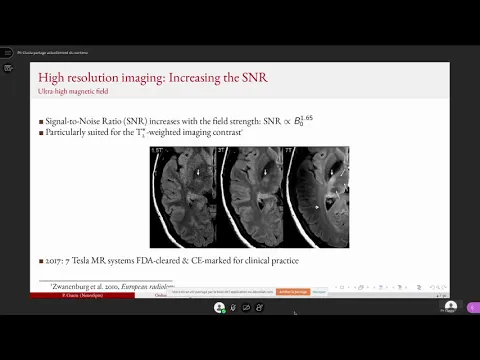480x360 pixels.
Task: Click the 'Pr Ciuciu partage actuellement' header text
Action: pyautogui.click(x=53, y=53)
